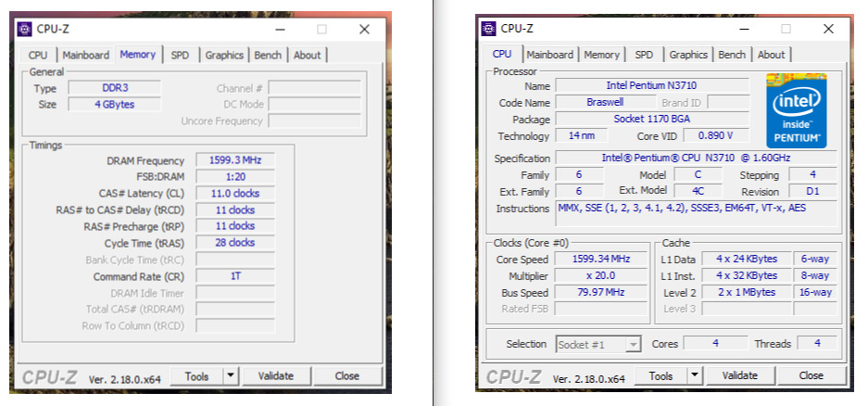
Task: Click Revision value D1
Action: 812,191
